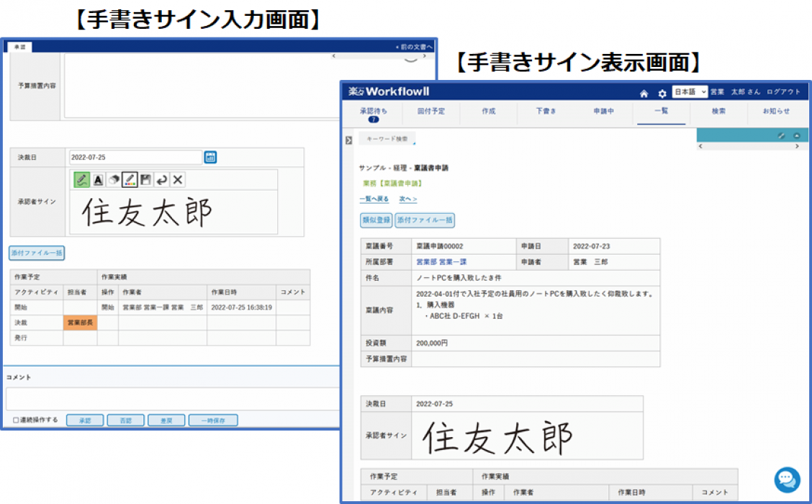Click scroll-left arrow under the teal bar
Screen dimensions: 812x504
[700, 147]
